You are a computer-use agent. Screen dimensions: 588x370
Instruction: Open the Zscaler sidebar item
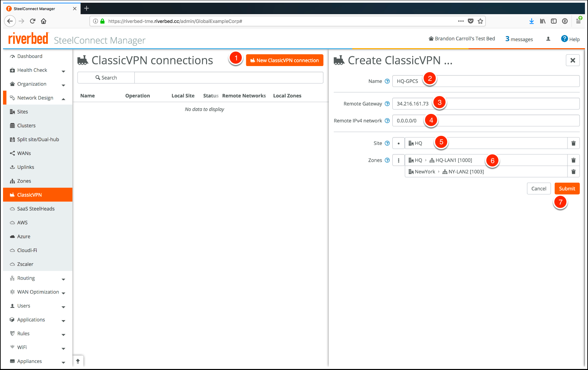[x=25, y=264]
